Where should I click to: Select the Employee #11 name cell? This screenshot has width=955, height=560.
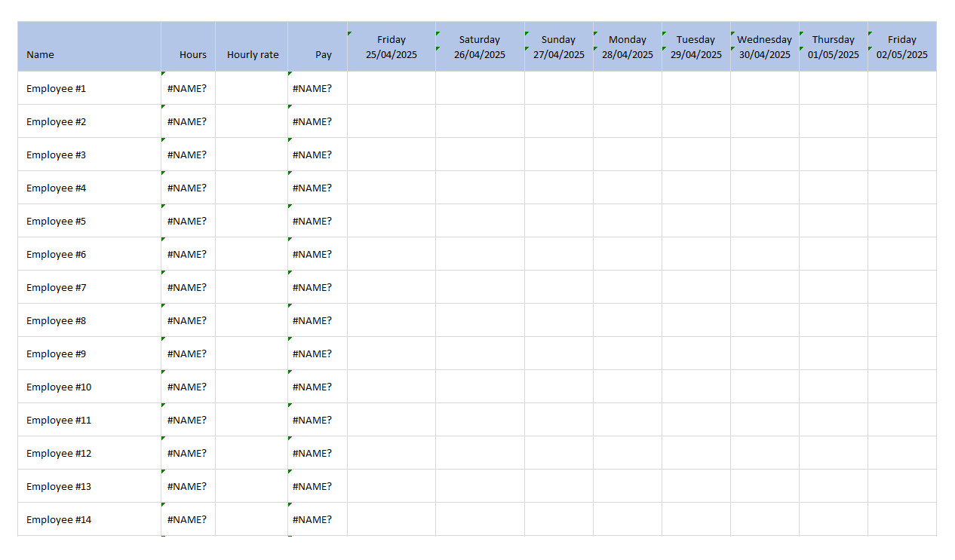tap(89, 420)
